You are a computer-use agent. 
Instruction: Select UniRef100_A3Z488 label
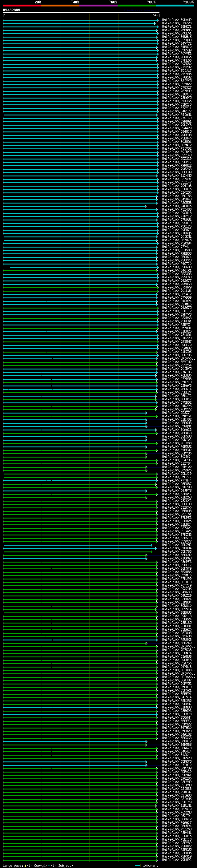(x=176, y=210)
